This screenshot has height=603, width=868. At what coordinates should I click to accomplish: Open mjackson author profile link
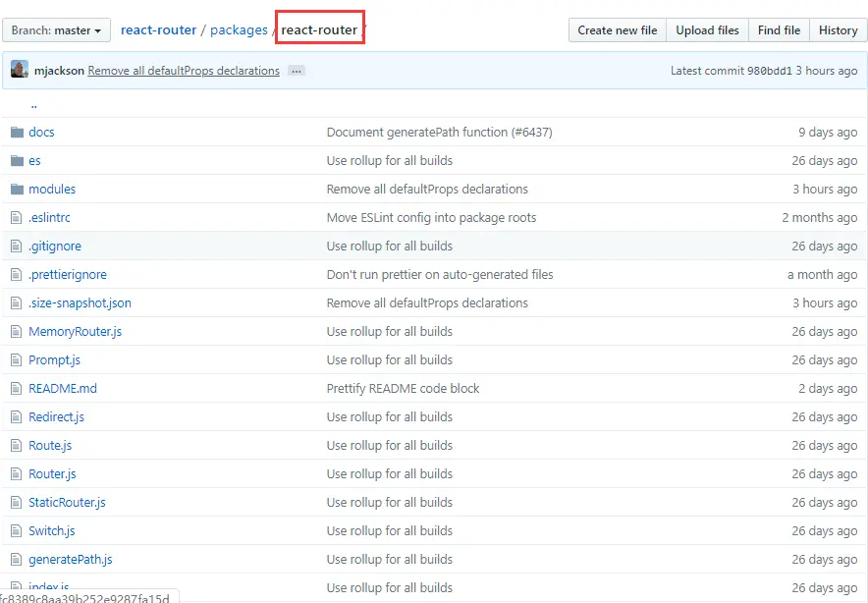(59, 71)
